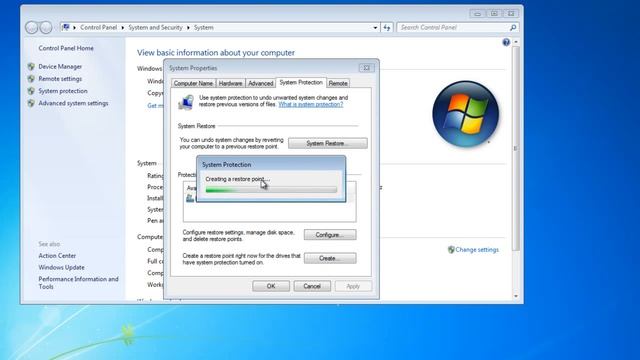Open Performance Information and Tools link
This screenshot has height=360, width=640.
coord(78,283)
